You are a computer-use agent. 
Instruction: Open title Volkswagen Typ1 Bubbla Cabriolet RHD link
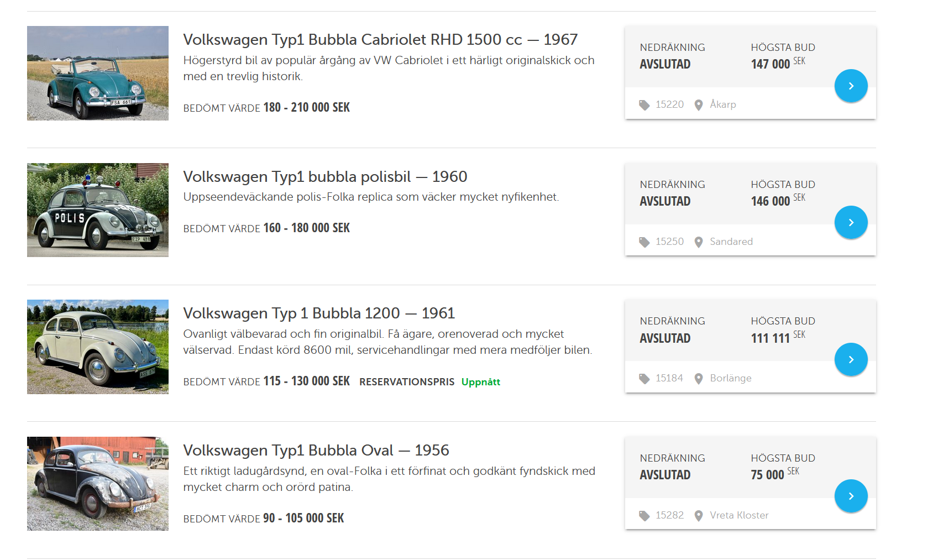pos(380,40)
